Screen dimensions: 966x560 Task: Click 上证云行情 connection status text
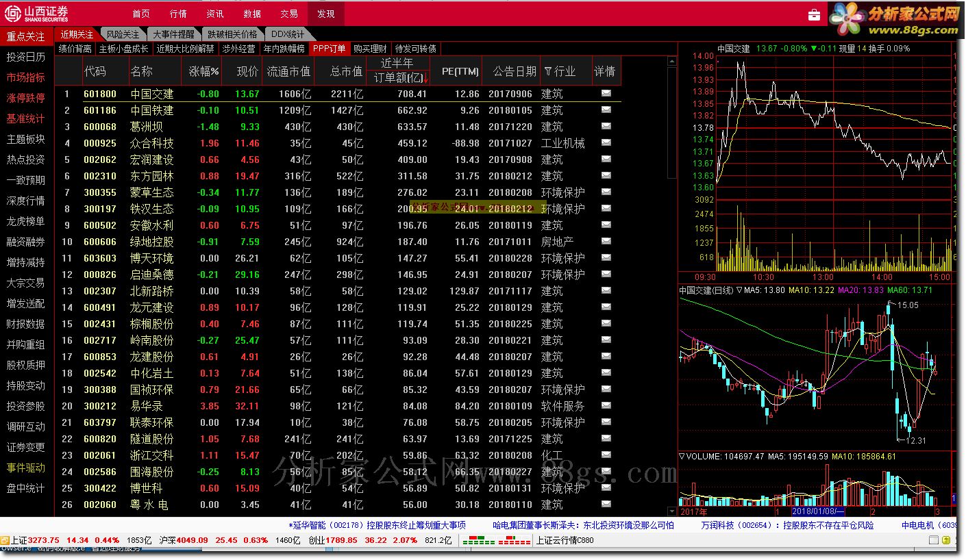(x=565, y=540)
